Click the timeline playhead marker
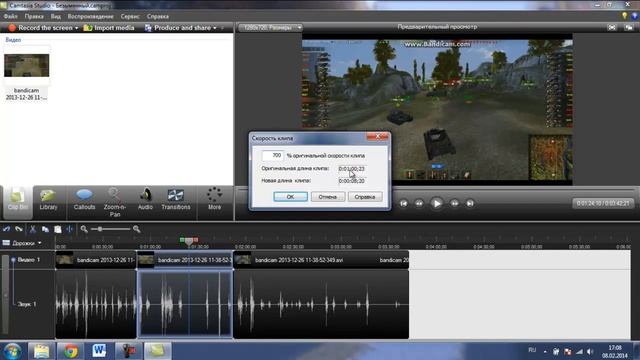640x360 pixels. [189, 241]
